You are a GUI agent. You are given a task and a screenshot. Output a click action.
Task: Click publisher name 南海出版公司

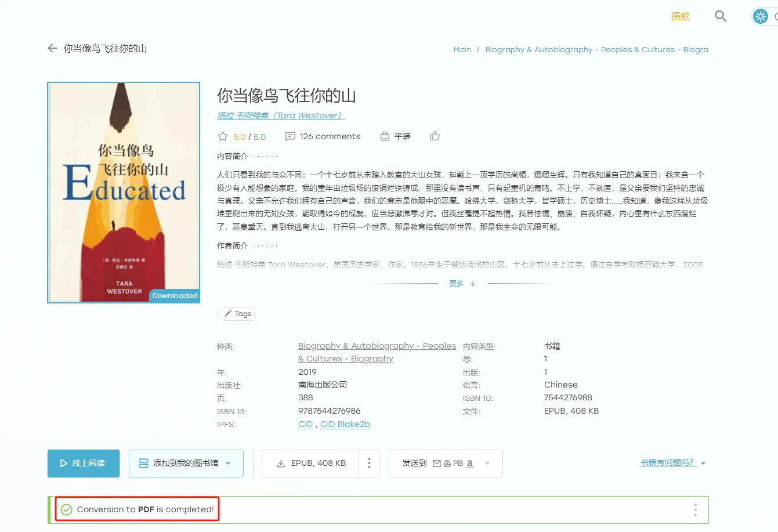tap(323, 385)
